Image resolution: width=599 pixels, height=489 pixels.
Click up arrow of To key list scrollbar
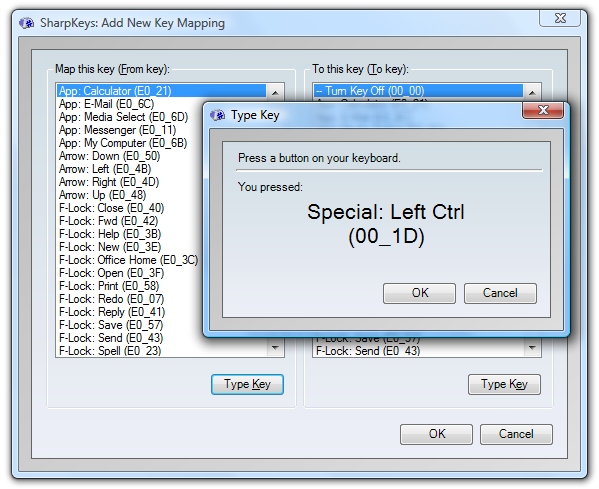[x=532, y=92]
